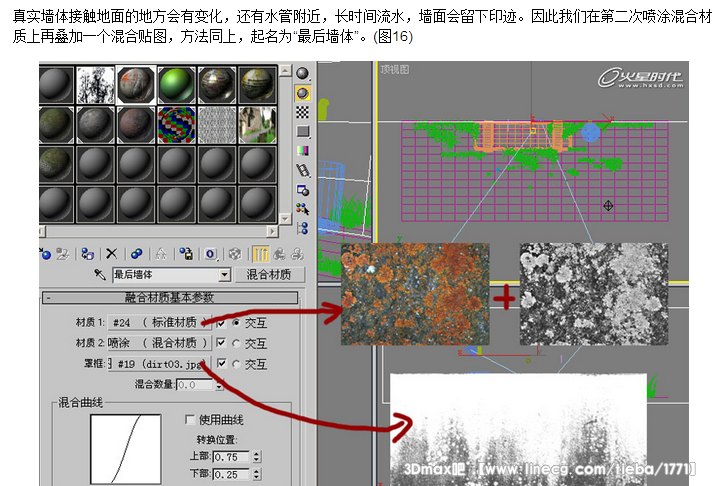
Task: Click the Go Forward to Sibling icon
Action: 297,254
